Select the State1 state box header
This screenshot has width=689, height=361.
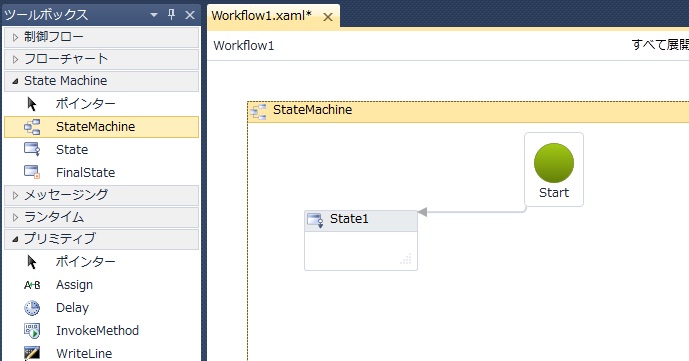pos(361,221)
